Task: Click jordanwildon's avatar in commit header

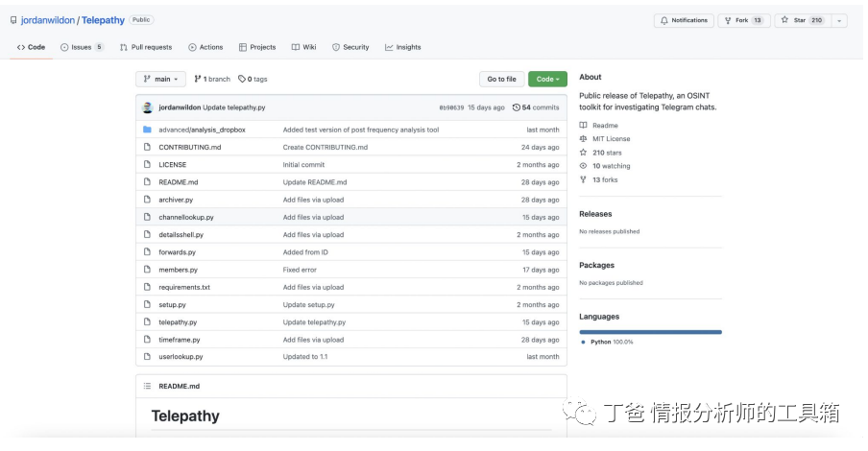Action: 147,107
